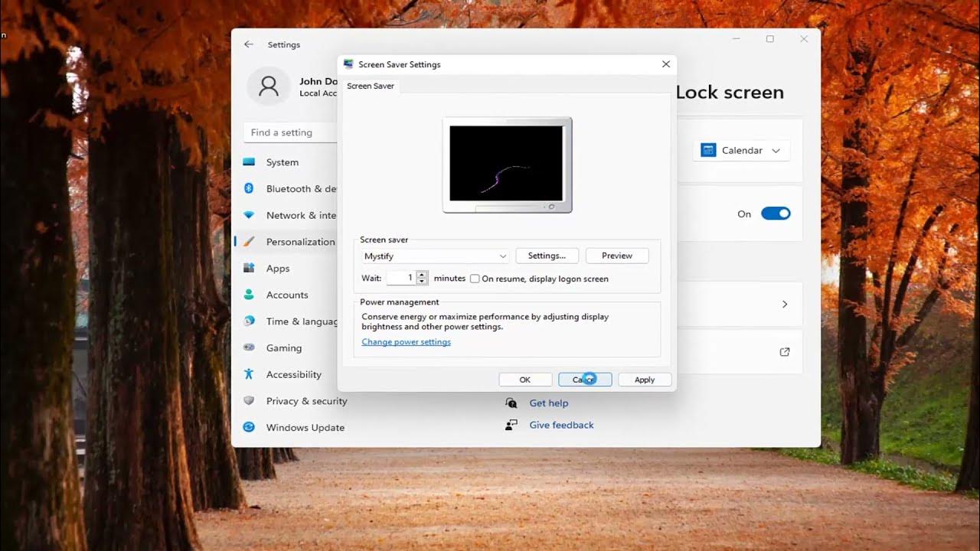The height and width of the screenshot is (551, 980).
Task: Toggle the On switch in Lock screen settings
Action: click(x=776, y=214)
